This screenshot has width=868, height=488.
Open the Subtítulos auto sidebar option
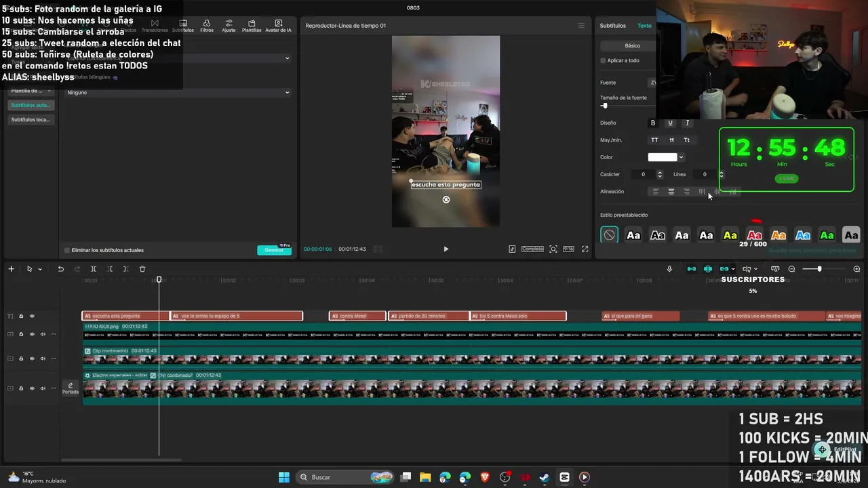pos(31,105)
